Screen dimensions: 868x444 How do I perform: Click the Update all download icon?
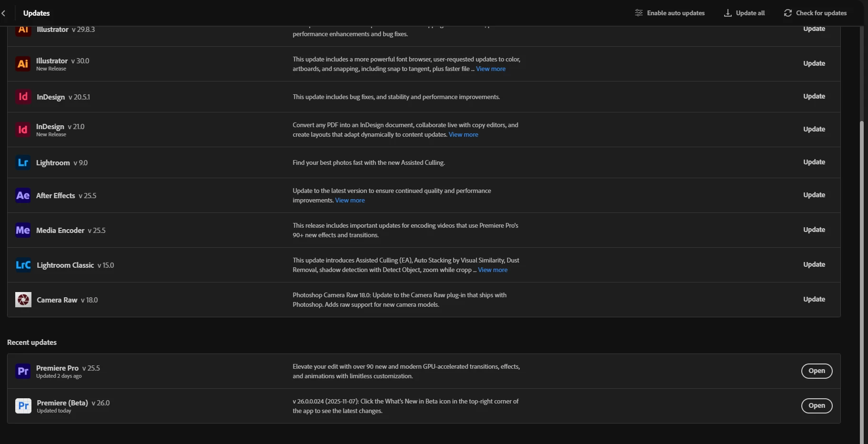click(727, 13)
